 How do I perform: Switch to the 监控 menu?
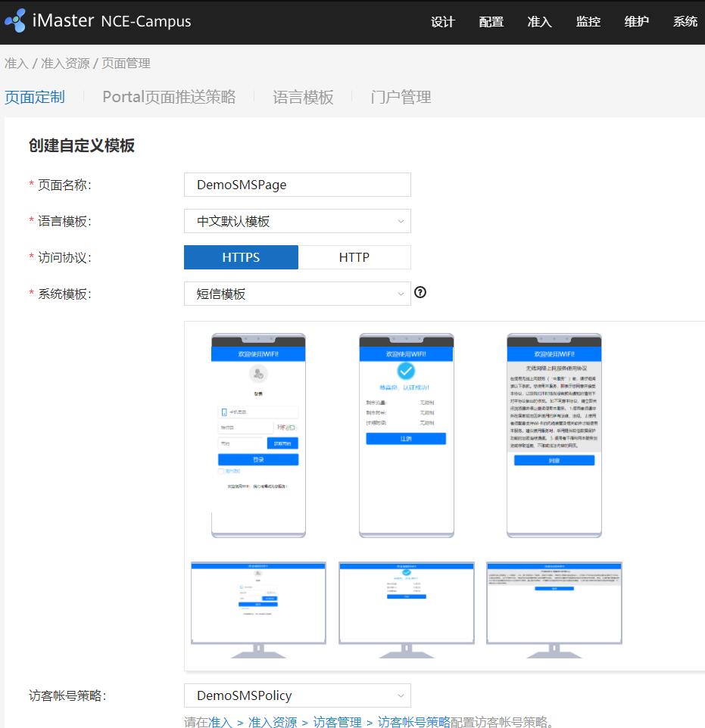pyautogui.click(x=588, y=22)
